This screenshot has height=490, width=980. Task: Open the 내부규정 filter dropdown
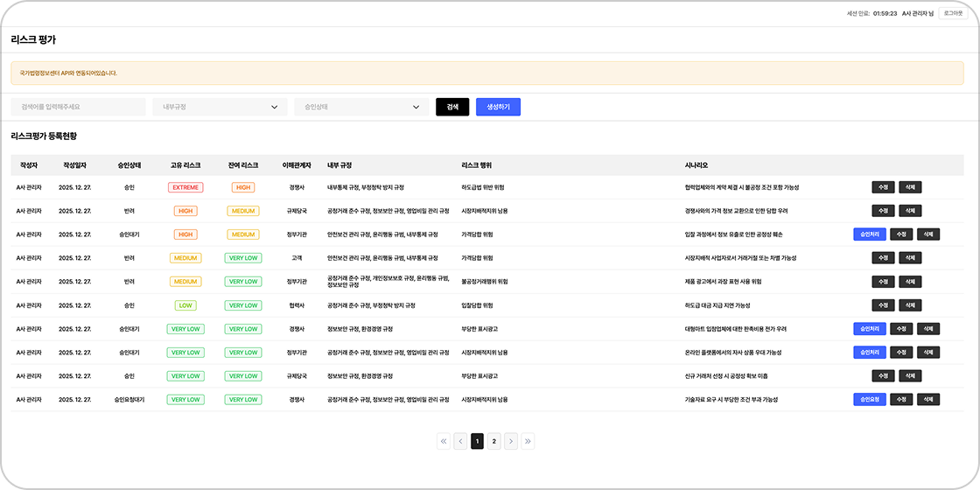click(x=219, y=107)
